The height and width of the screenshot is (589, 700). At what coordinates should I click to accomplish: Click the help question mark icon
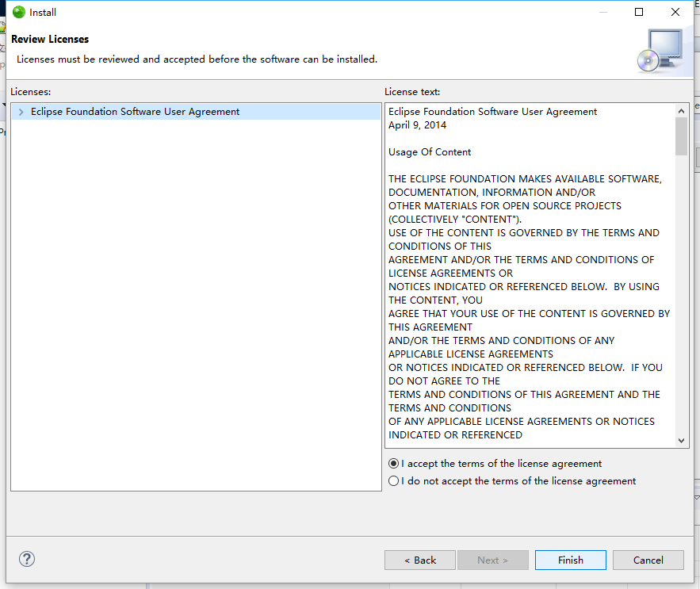27,559
